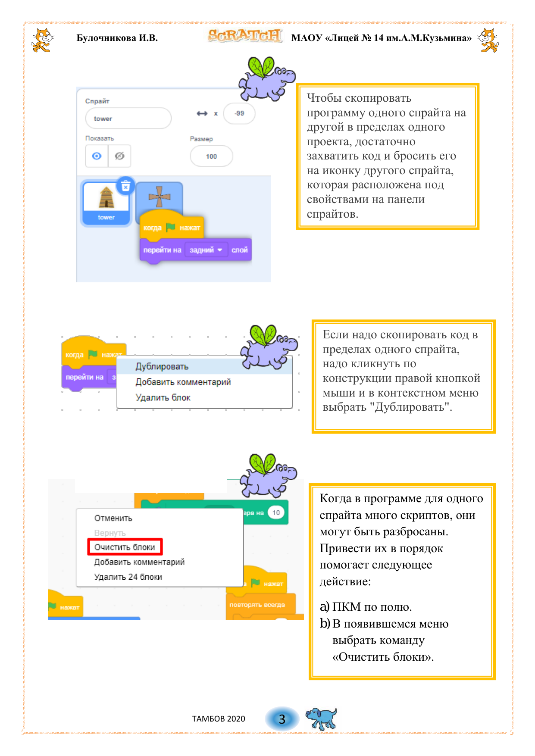Open the 'задний' dropdown in the layer block
This screenshot has width=535, height=756.
pyautogui.click(x=206, y=250)
